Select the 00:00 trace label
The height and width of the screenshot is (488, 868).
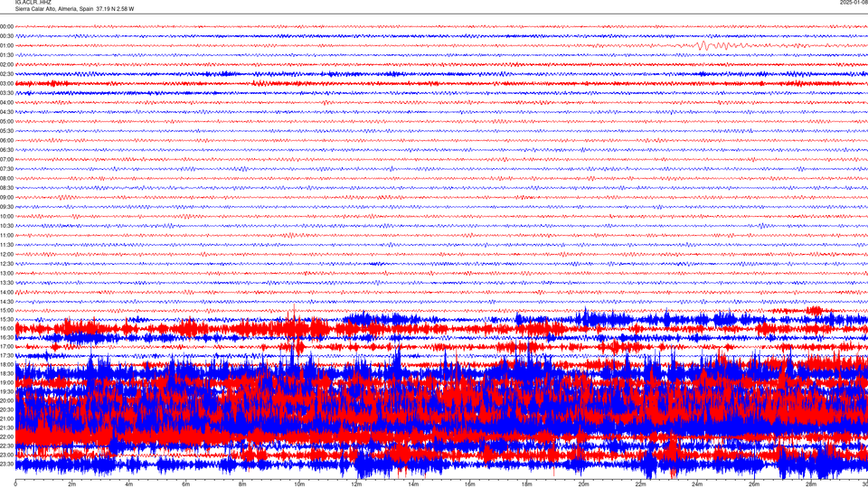(x=6, y=26)
